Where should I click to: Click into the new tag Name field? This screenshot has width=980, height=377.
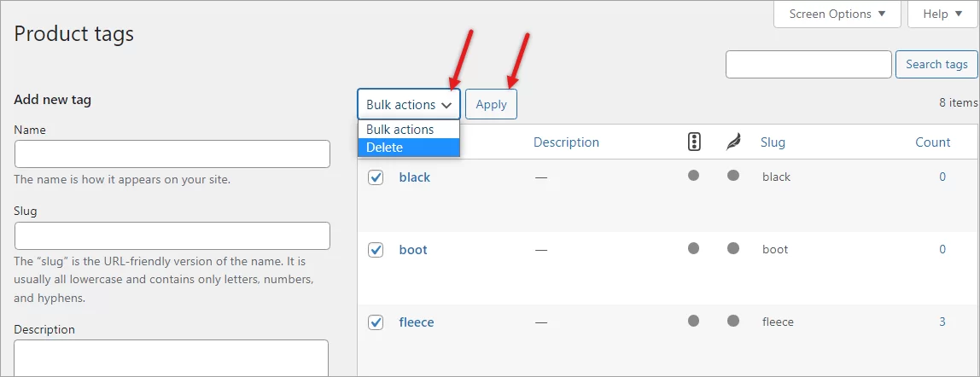pyautogui.click(x=172, y=154)
